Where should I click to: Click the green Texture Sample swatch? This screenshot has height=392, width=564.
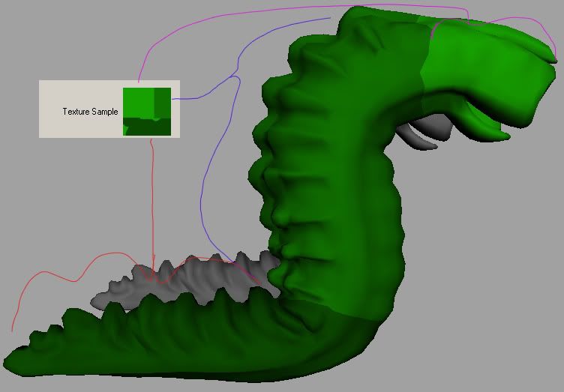pyautogui.click(x=147, y=112)
